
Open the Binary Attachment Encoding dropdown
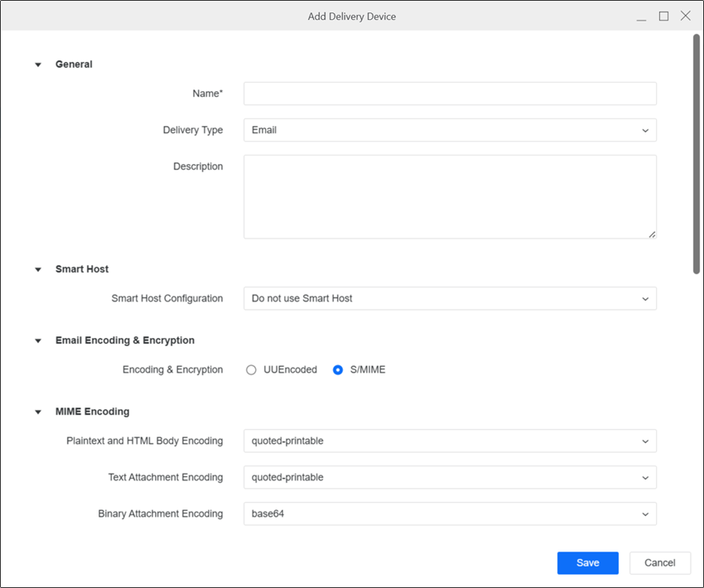tap(450, 513)
